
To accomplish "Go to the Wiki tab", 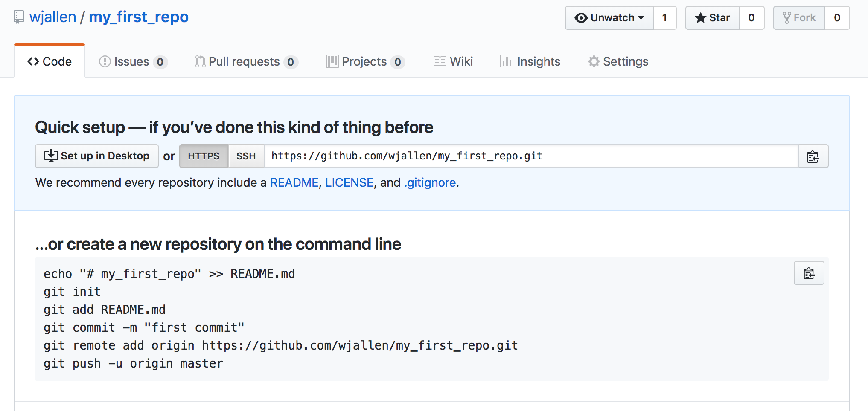I will [x=453, y=62].
